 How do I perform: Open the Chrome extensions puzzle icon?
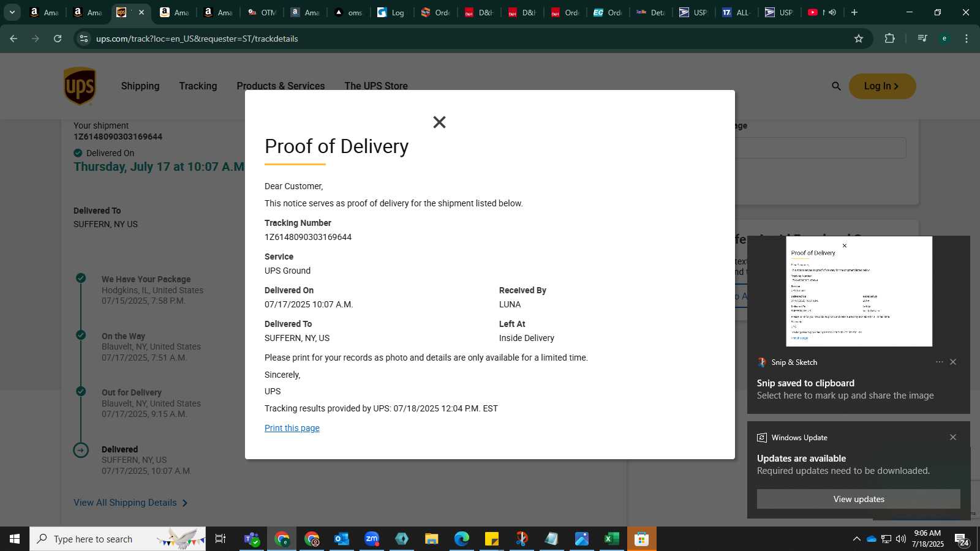pyautogui.click(x=889, y=39)
